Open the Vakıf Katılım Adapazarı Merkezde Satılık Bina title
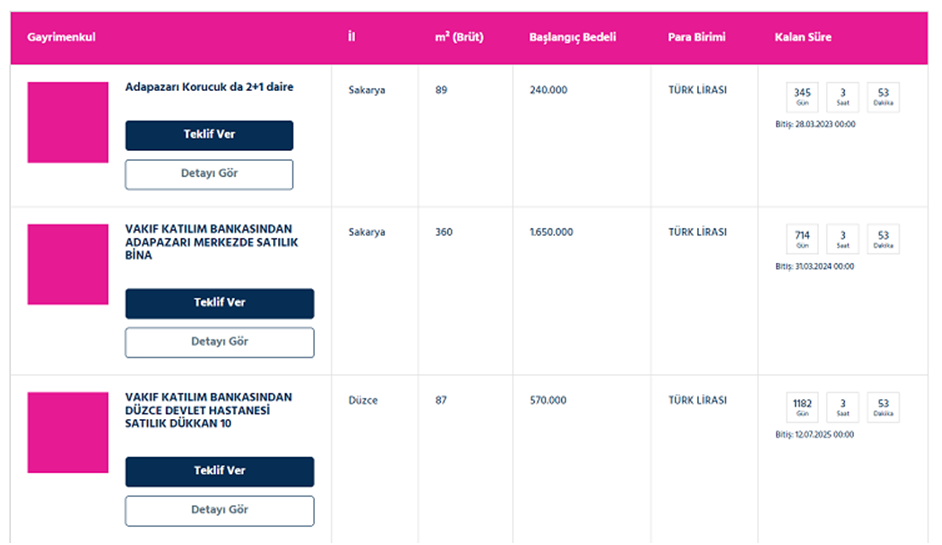Image resolution: width=942 pixels, height=545 pixels. coord(211,242)
